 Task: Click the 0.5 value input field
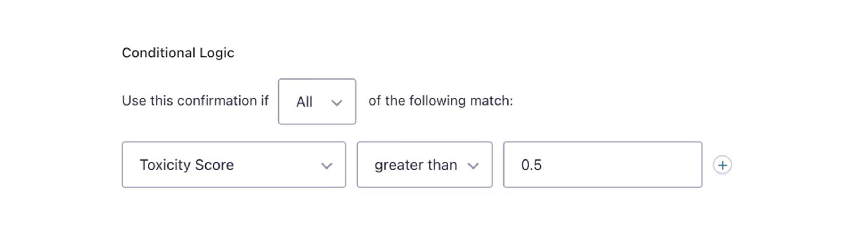point(602,165)
